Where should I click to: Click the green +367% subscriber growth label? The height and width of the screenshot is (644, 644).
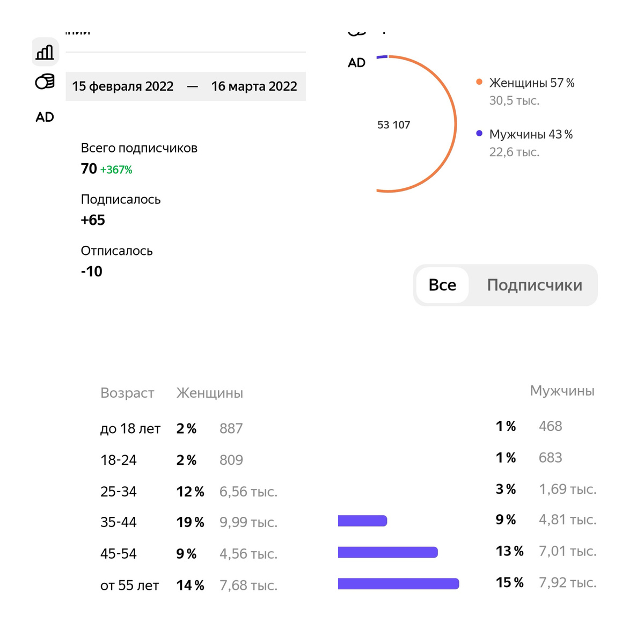(116, 170)
